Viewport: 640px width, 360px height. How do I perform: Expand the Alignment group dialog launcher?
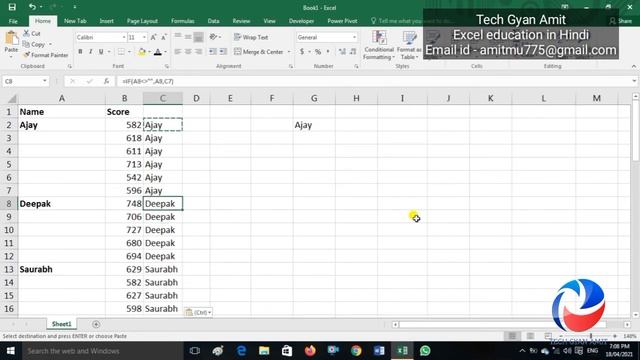pyautogui.click(x=291, y=66)
